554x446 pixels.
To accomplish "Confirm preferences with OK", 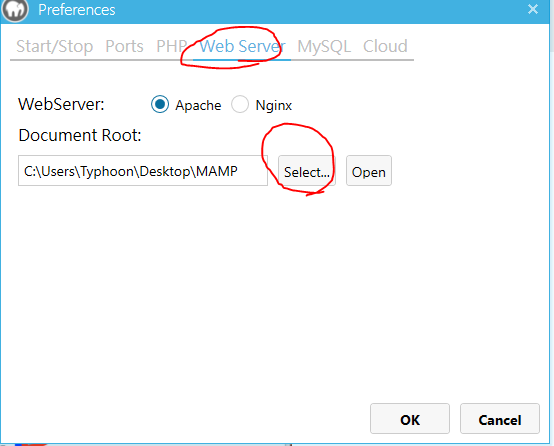I will point(410,419).
